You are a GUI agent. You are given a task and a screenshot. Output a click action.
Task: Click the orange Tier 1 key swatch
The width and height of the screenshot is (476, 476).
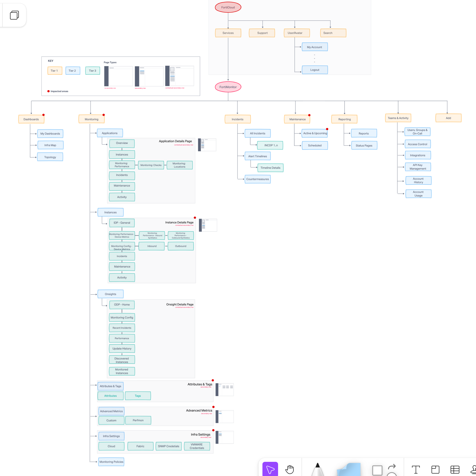(54, 71)
